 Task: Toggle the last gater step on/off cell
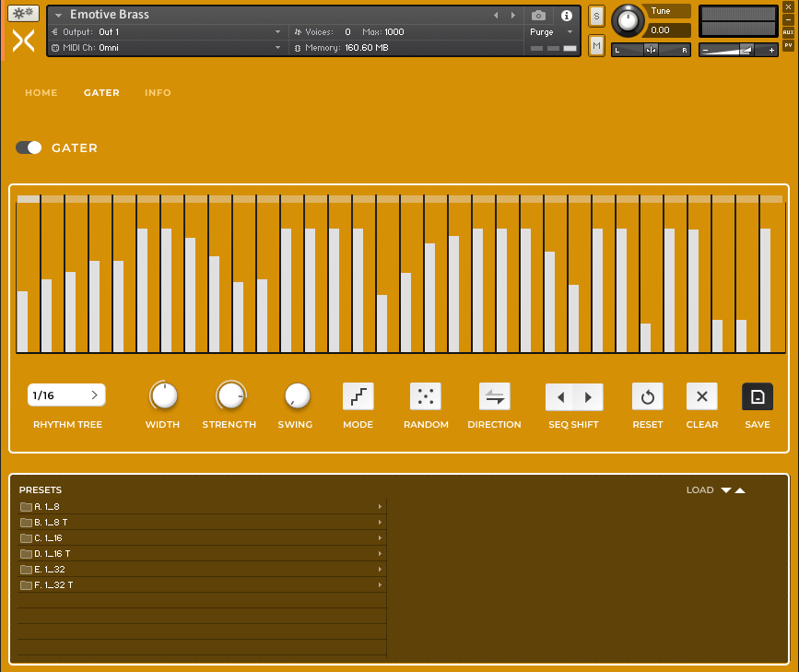click(x=771, y=199)
